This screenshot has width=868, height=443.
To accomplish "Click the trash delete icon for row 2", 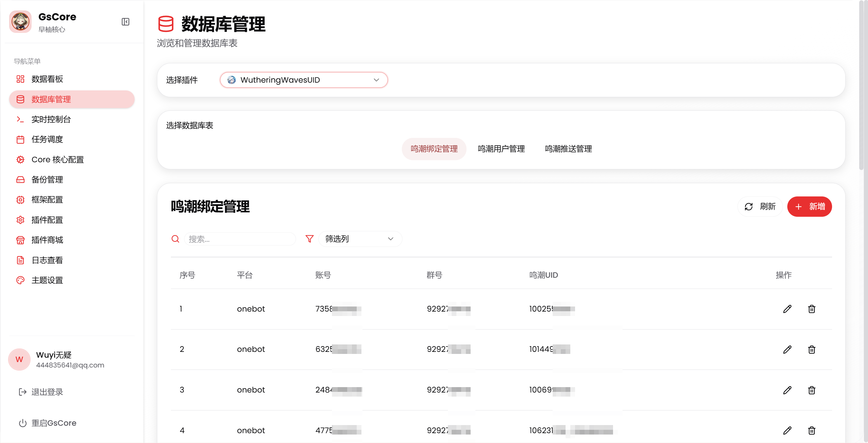I will tap(811, 350).
